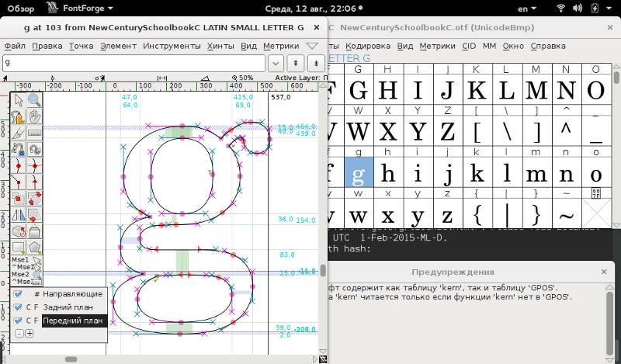The image size is (621, 364).
Task: Remove layer with minus button
Action: [19, 334]
